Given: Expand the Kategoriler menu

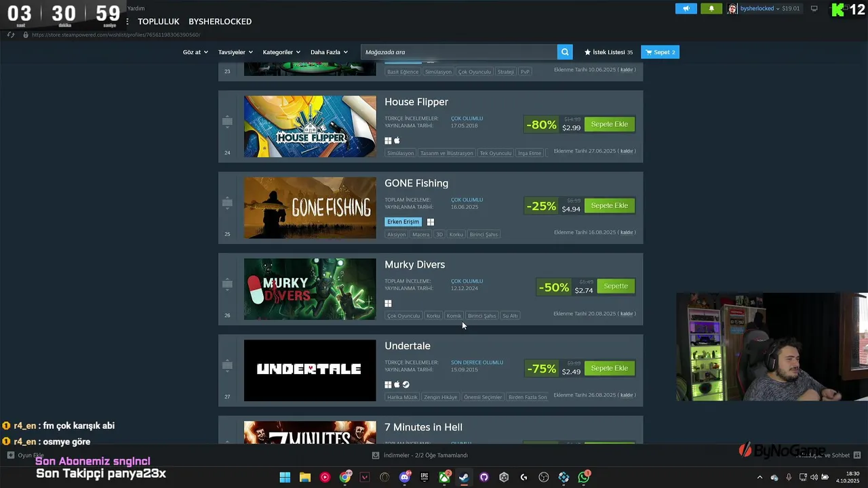Looking at the screenshot, I should pyautogui.click(x=281, y=52).
